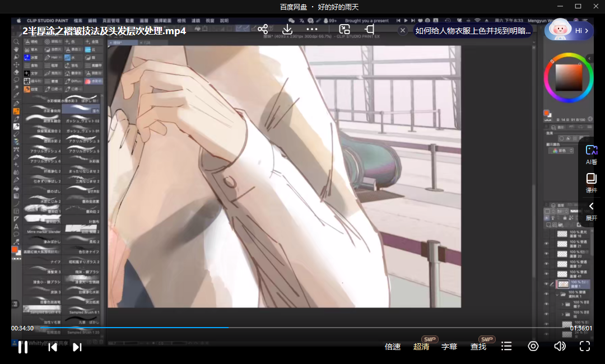605x364 pixels.
Task: Open the 倍速 playback speed menu
Action: (x=393, y=347)
